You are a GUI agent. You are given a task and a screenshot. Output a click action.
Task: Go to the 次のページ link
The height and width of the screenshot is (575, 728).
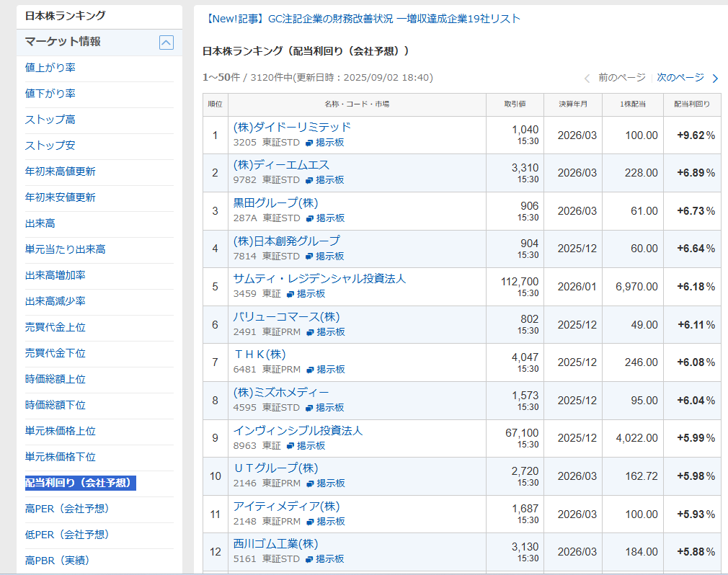pyautogui.click(x=680, y=78)
